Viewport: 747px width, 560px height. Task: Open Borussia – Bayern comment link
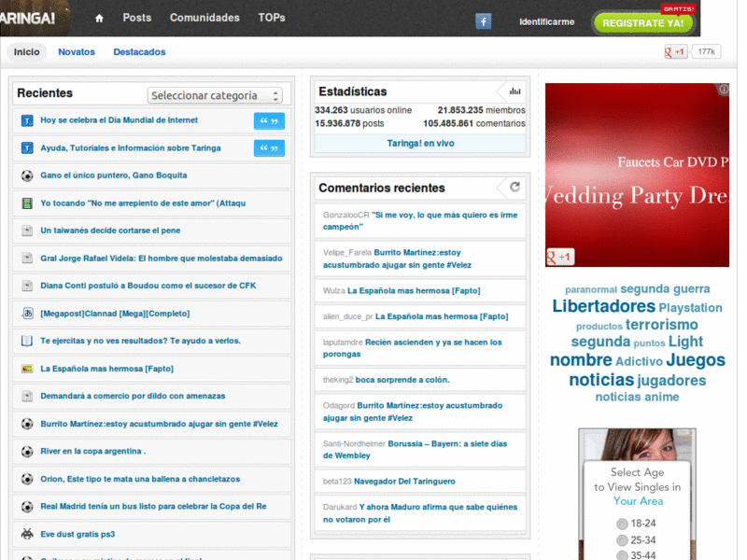tap(415, 450)
